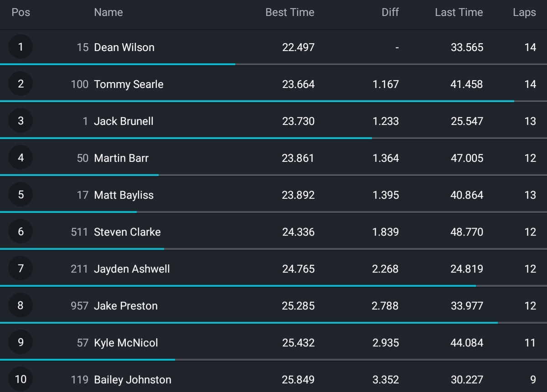547x392 pixels.
Task: Open Jack Brunell's rider entry
Action: click(x=124, y=121)
